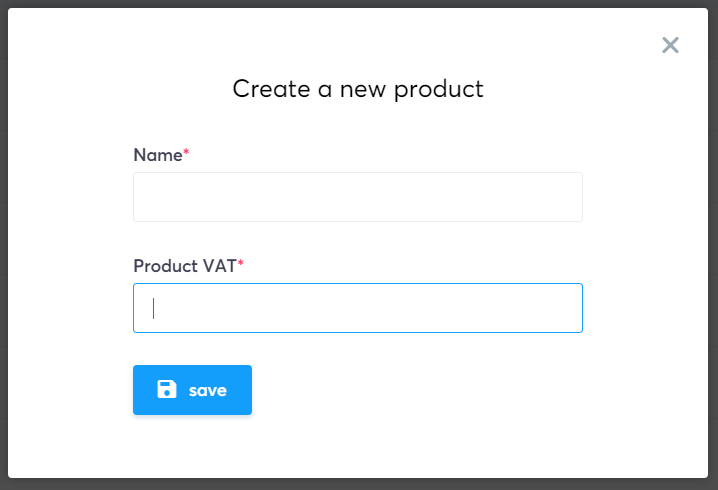This screenshot has width=718, height=490.
Task: Click the word Create in the heading
Action: (271, 88)
